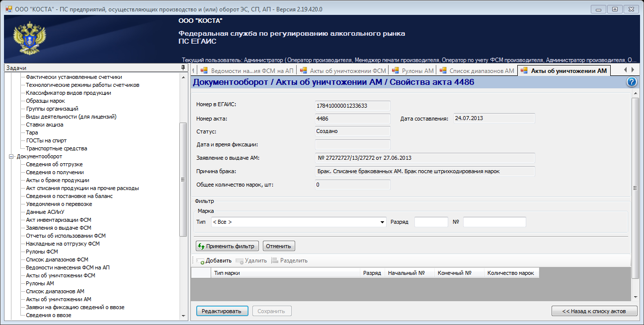Switch to Список диапазонов АМ tab

click(477, 71)
